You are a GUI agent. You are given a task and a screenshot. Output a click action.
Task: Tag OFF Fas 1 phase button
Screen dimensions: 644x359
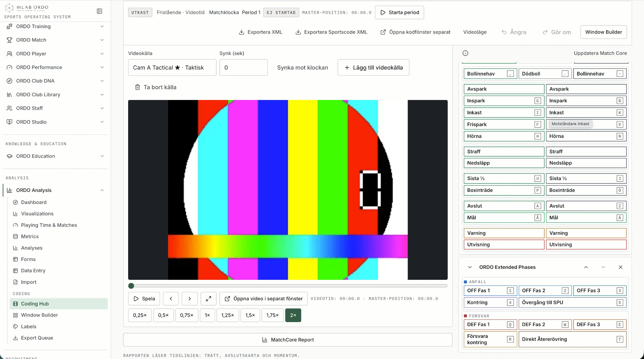(x=490, y=291)
